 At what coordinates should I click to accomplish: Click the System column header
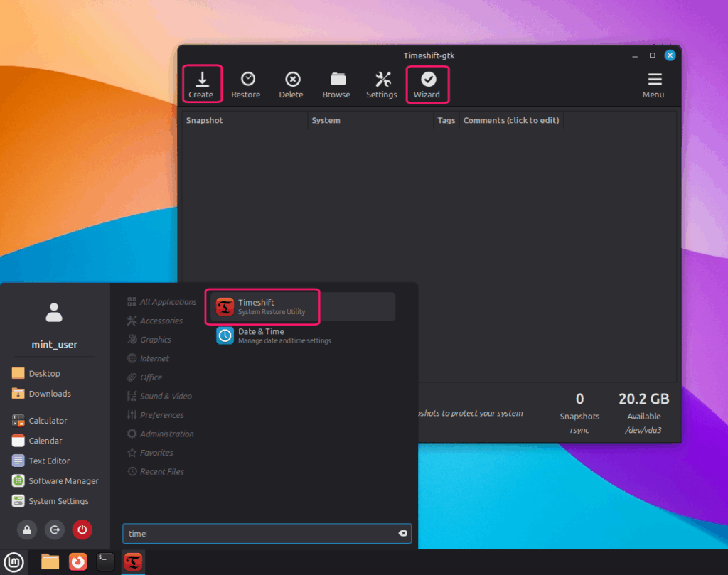pyautogui.click(x=370, y=120)
